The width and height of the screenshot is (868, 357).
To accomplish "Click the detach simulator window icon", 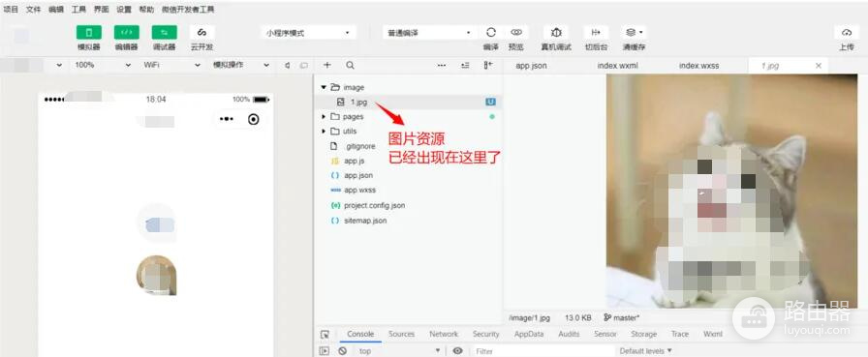I will (303, 65).
